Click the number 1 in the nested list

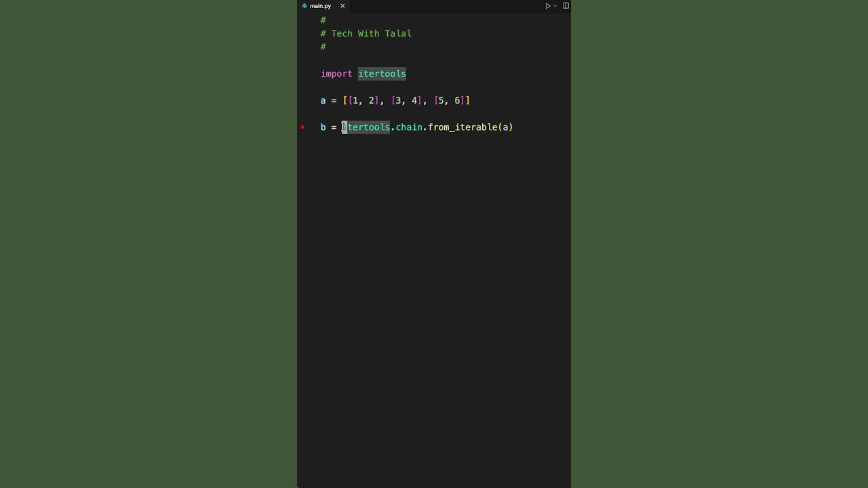click(x=355, y=100)
